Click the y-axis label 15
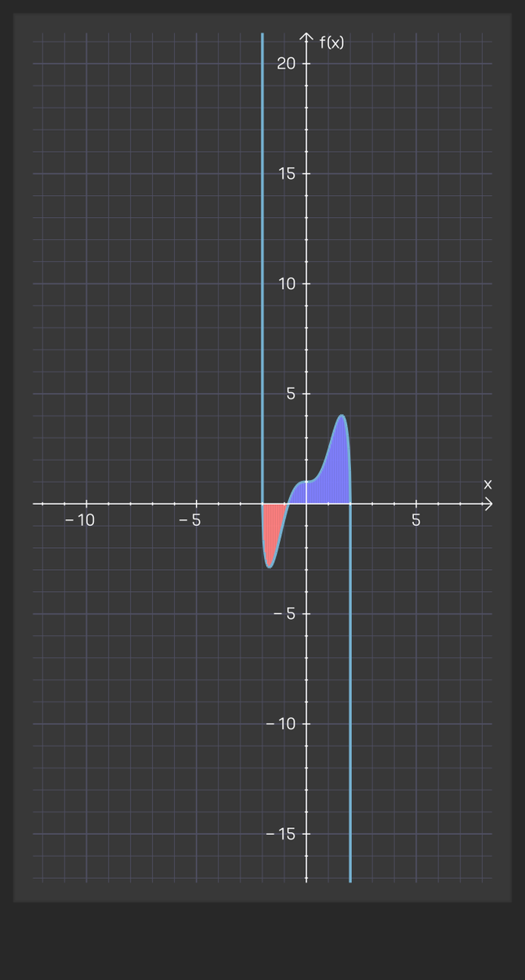525x980 pixels. (287, 174)
